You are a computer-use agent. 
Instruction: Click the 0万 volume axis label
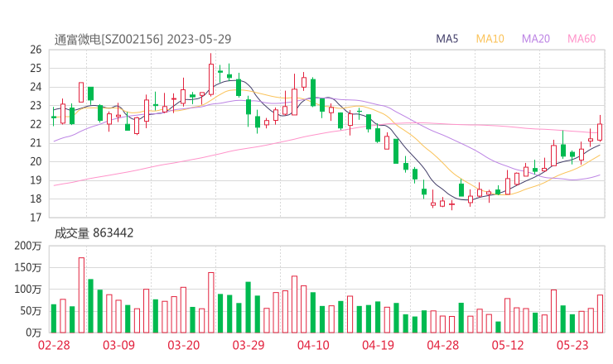tap(34, 333)
